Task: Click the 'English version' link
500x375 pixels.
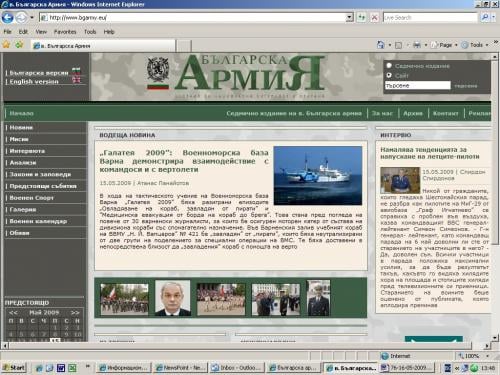Action: click(34, 82)
